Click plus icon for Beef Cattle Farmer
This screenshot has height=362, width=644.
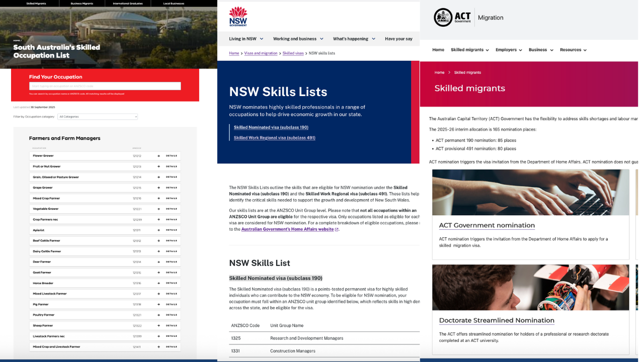coord(158,241)
